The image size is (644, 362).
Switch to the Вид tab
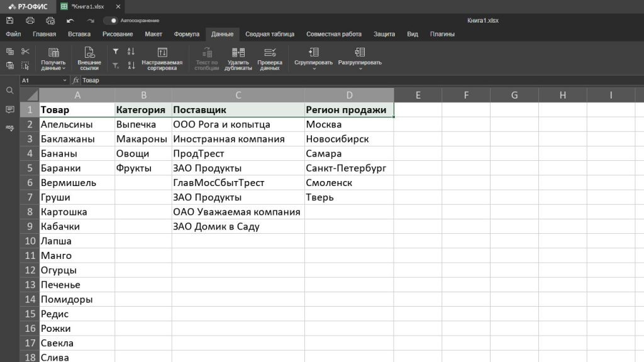click(413, 34)
